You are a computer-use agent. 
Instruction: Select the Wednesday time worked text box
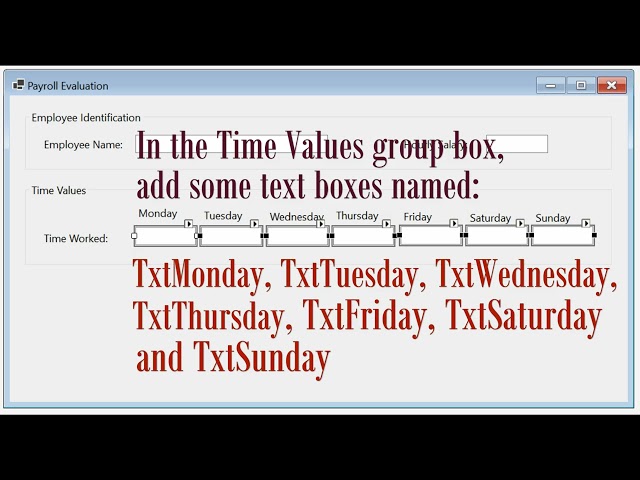pos(298,236)
